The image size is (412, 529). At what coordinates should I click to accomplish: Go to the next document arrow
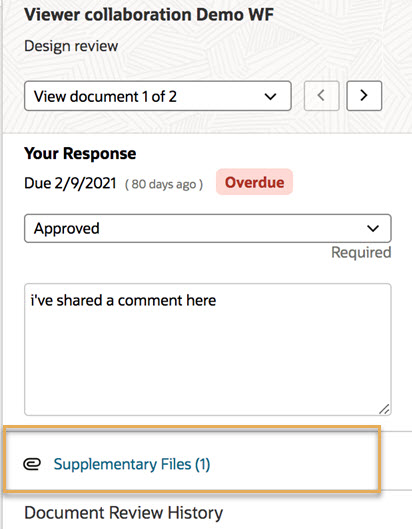pyautogui.click(x=364, y=96)
